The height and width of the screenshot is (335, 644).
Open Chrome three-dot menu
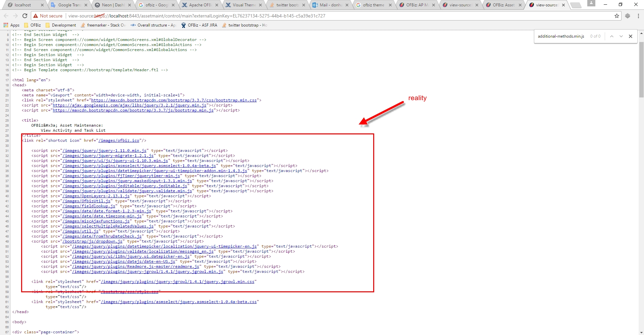pos(638,16)
